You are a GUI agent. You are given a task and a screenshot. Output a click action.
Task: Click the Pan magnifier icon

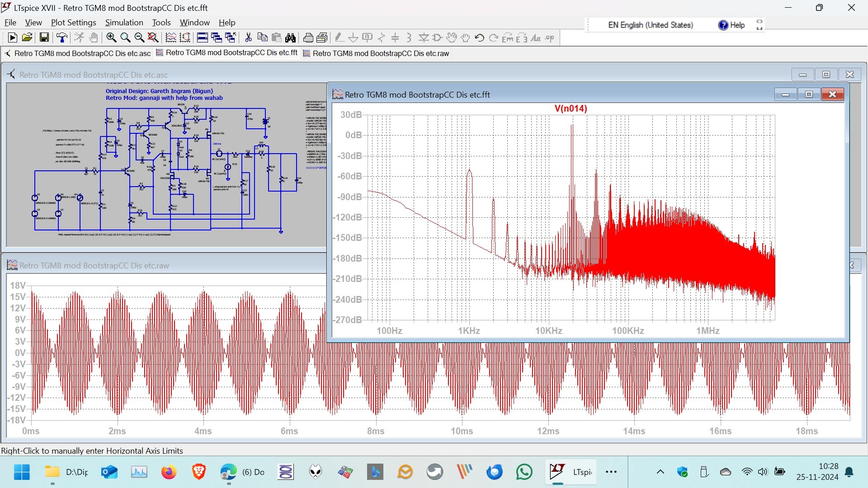pos(125,38)
